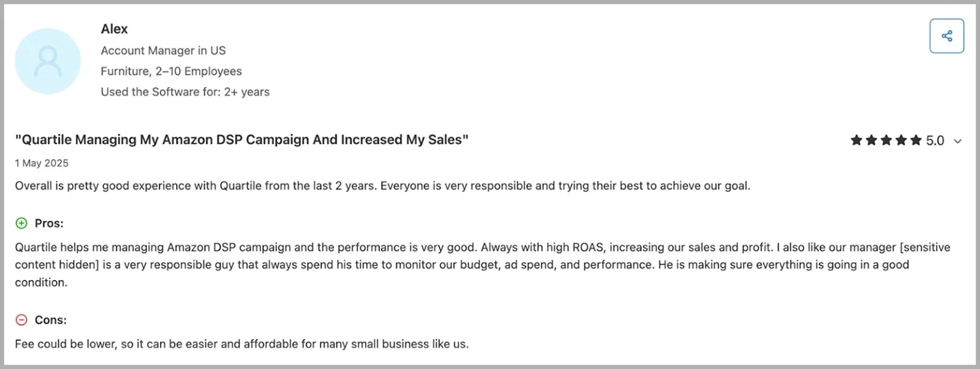Click the Furniture, 2–10 Employees company info

(171, 71)
